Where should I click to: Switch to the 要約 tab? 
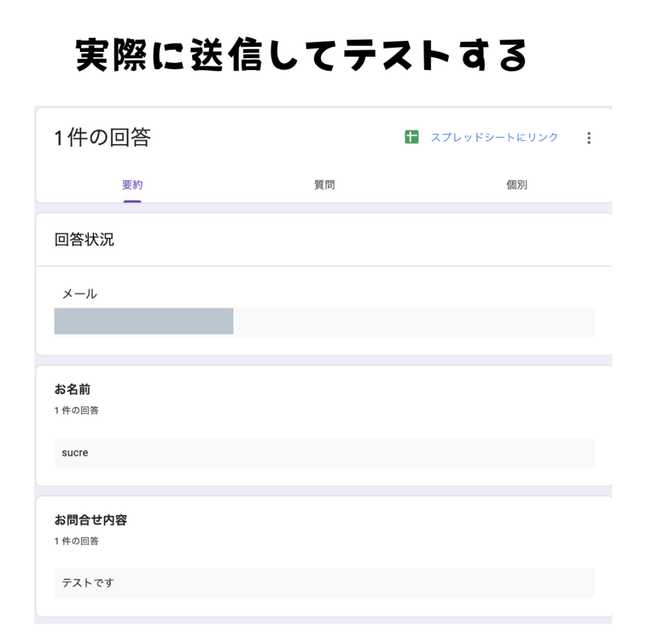click(132, 185)
